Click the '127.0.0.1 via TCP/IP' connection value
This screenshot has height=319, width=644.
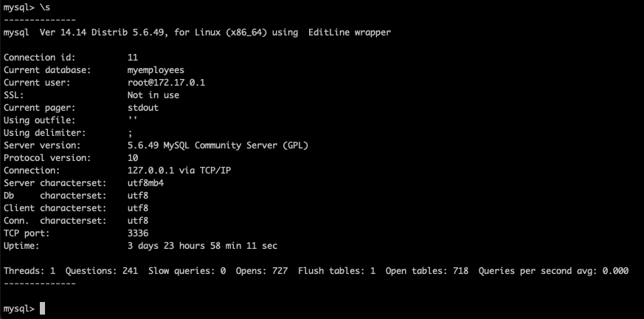click(x=179, y=171)
